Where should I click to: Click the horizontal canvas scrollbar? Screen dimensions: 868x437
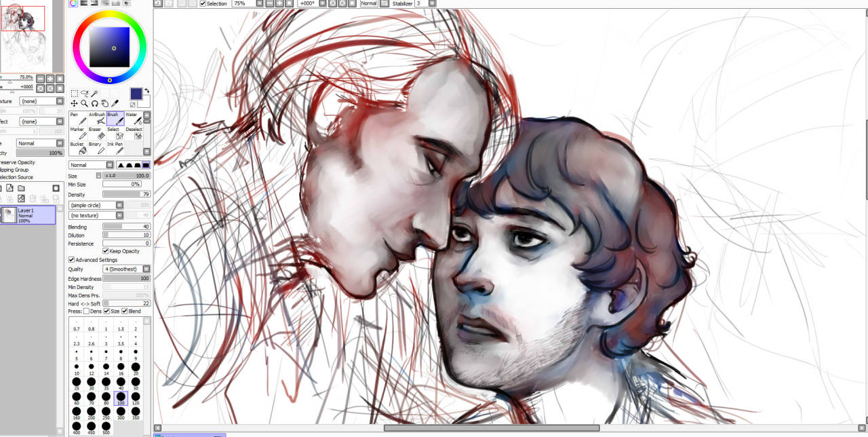pos(492,427)
